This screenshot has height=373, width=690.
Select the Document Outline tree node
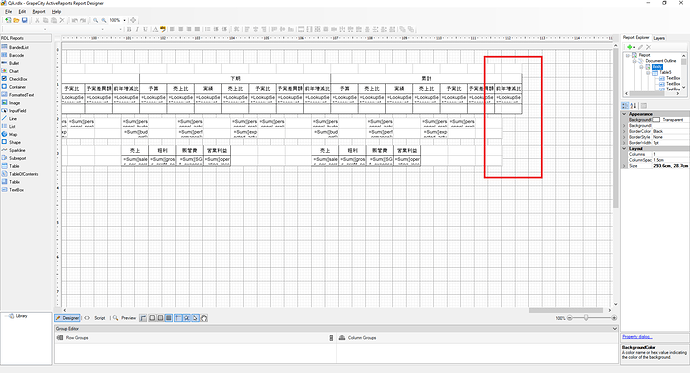point(661,61)
